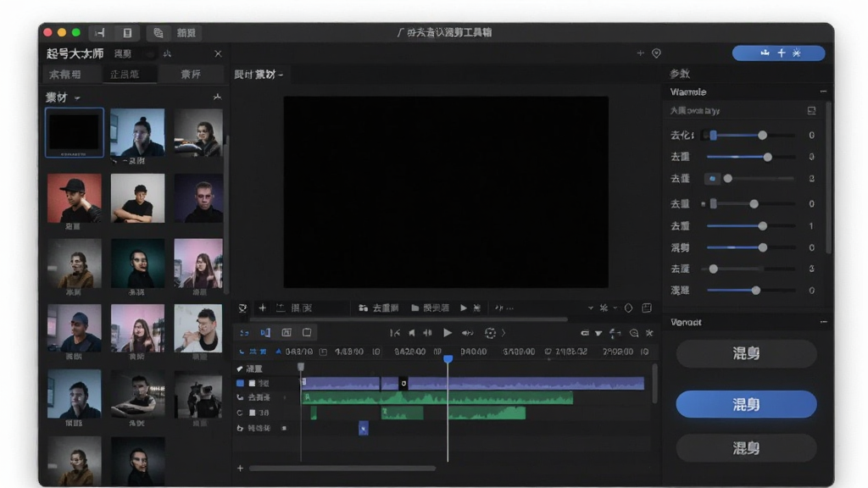Expand the 素材 dropdown in media panel

[77, 98]
